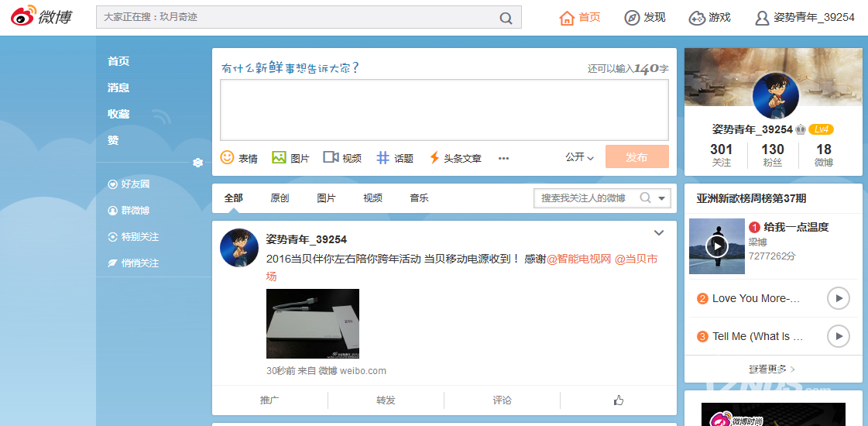The height and width of the screenshot is (426, 868).
Task: Play the 给我一点温度 album cover
Action: click(717, 246)
